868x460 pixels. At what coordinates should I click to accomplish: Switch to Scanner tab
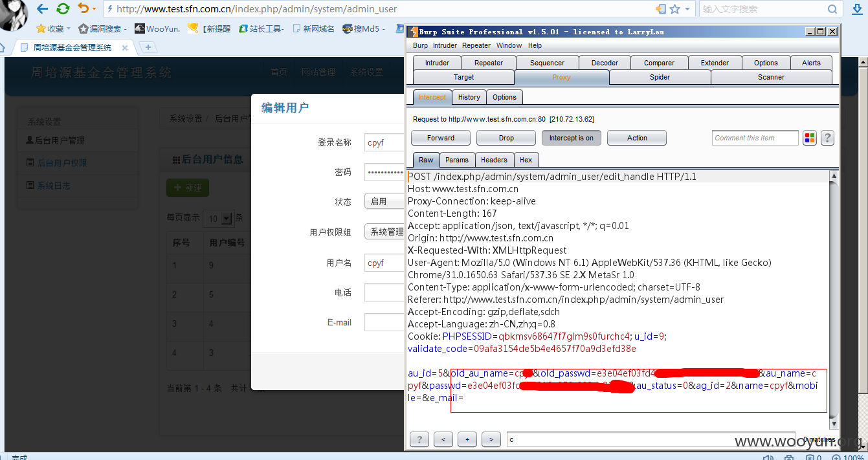tap(771, 77)
